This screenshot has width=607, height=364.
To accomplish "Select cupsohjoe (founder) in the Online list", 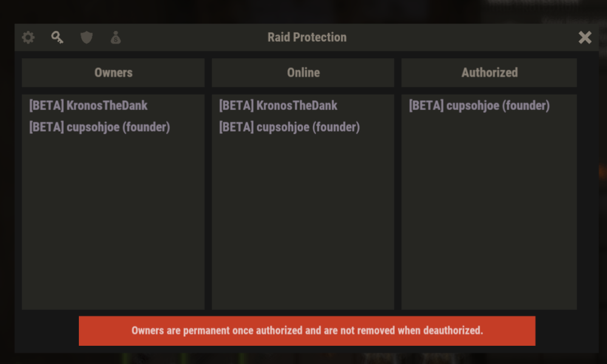I will point(290,127).
